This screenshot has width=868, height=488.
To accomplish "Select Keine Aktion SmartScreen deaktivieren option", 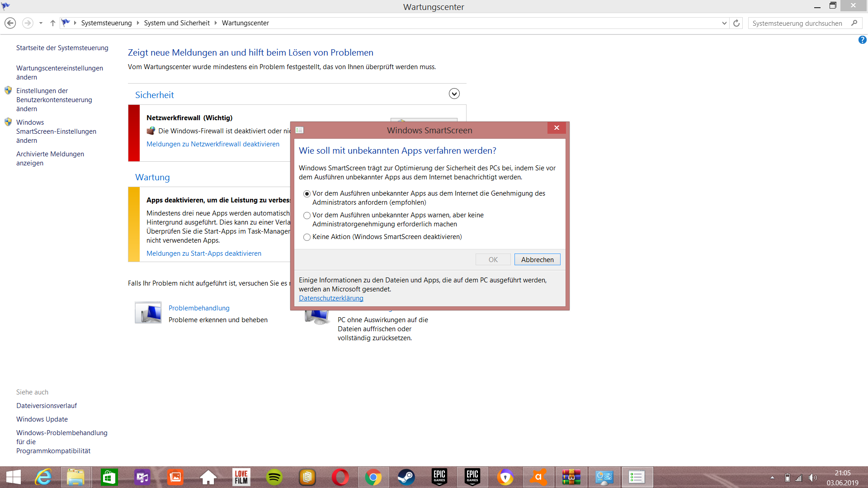I will click(307, 237).
